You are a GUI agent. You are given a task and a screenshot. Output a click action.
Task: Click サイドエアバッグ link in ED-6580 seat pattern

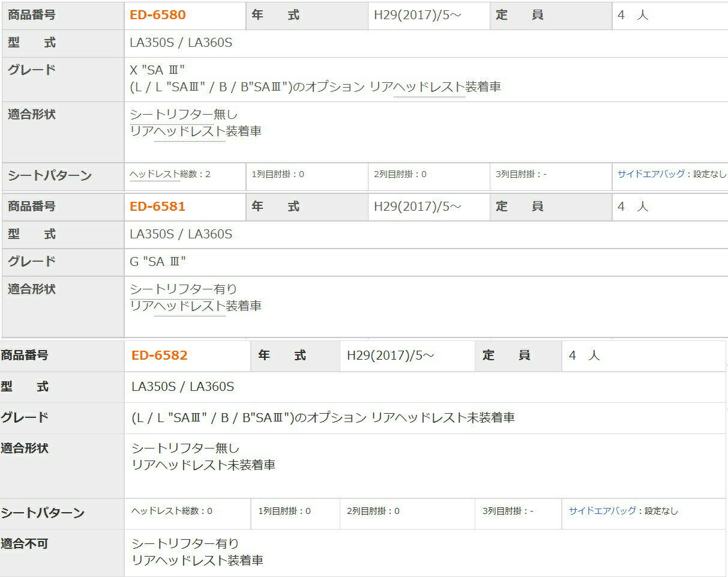coord(651,174)
